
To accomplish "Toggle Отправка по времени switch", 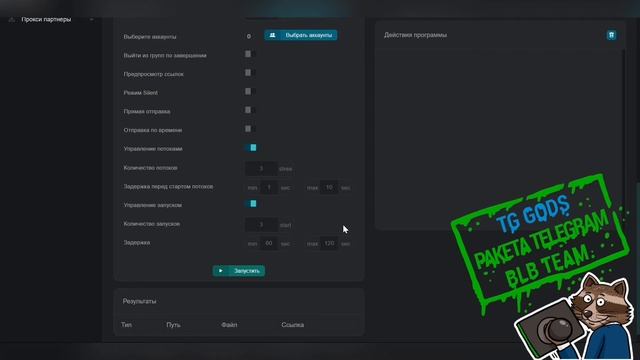I will point(250,129).
